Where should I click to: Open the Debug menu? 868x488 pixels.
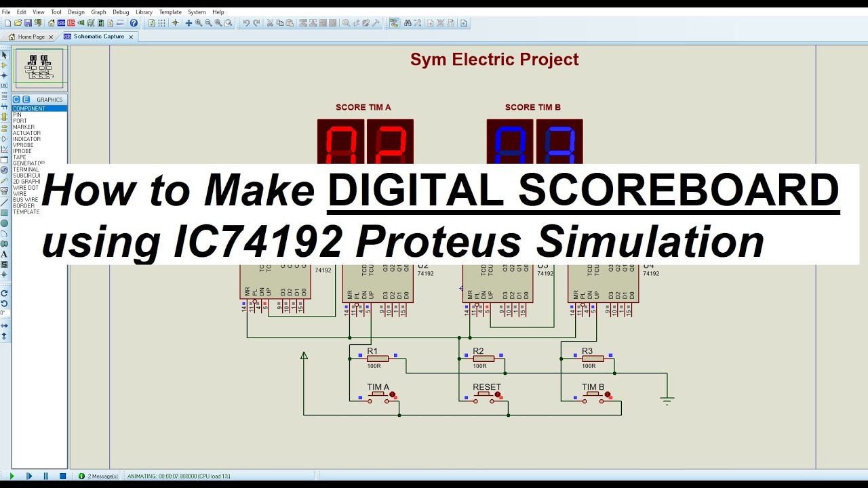click(x=121, y=12)
